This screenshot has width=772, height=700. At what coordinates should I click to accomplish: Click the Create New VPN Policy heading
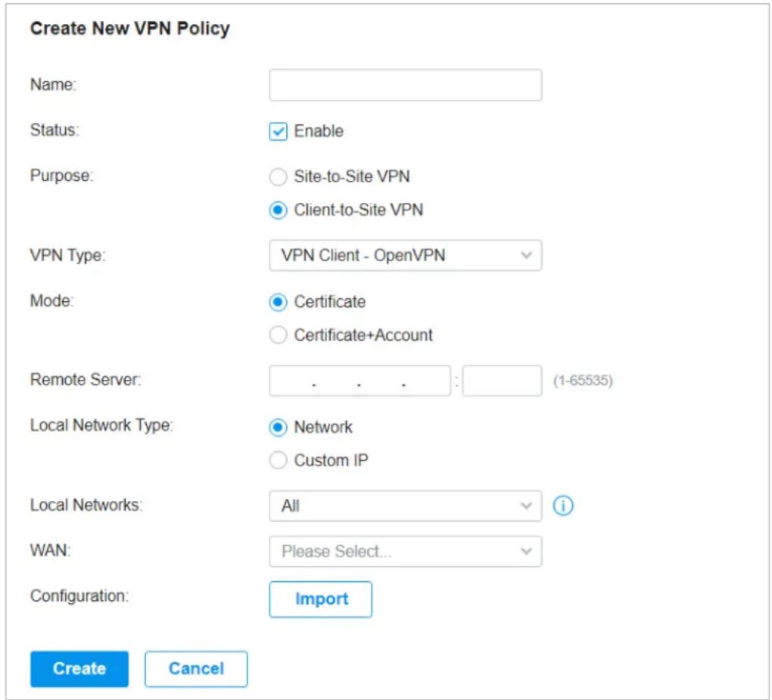click(130, 29)
